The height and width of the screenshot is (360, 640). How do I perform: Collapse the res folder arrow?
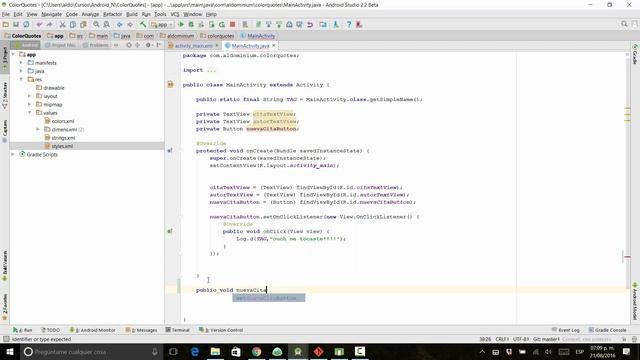tap(21, 79)
